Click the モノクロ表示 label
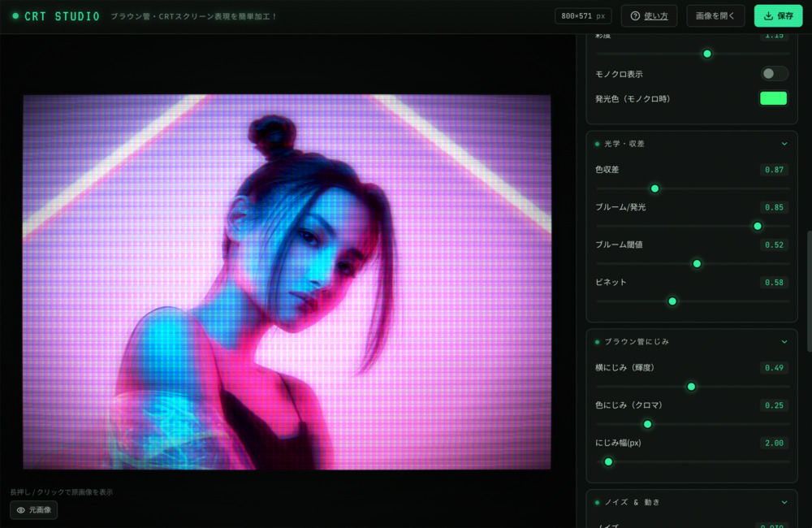Image resolution: width=812 pixels, height=528 pixels. coord(619,74)
